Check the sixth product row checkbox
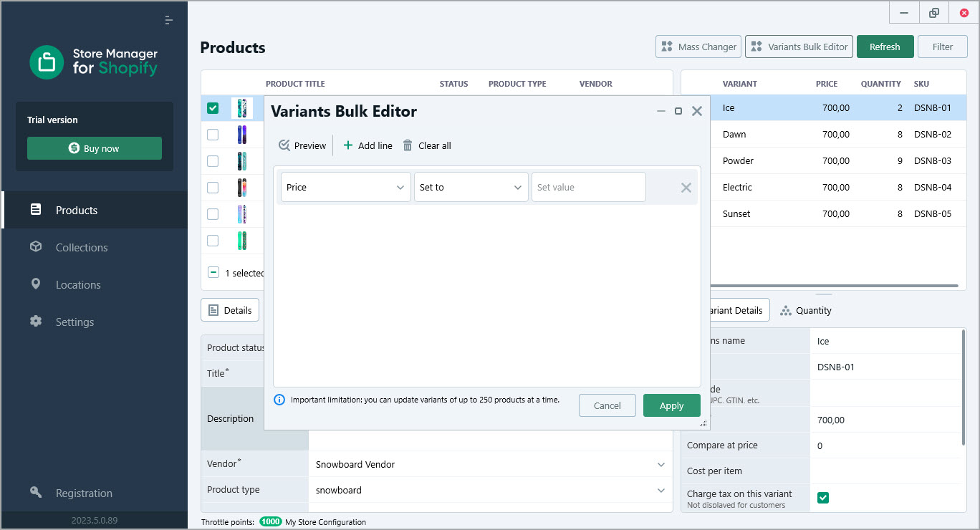This screenshot has height=530, width=980. [x=213, y=241]
